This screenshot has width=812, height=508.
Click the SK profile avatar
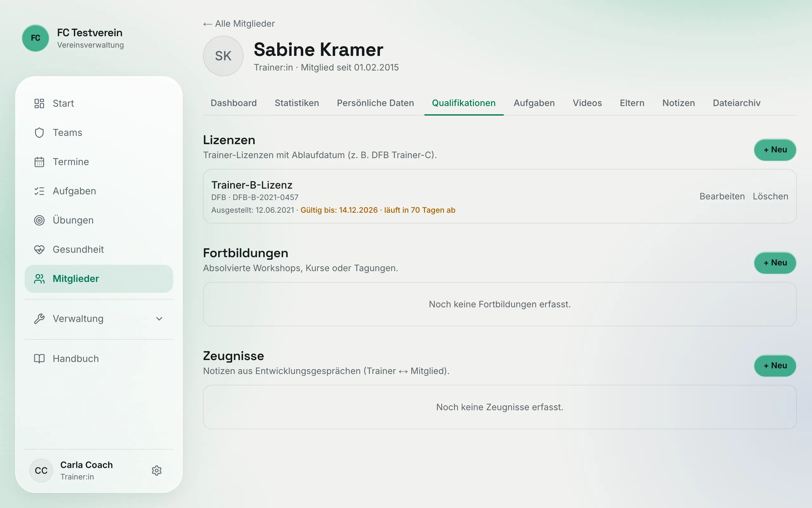point(223,56)
